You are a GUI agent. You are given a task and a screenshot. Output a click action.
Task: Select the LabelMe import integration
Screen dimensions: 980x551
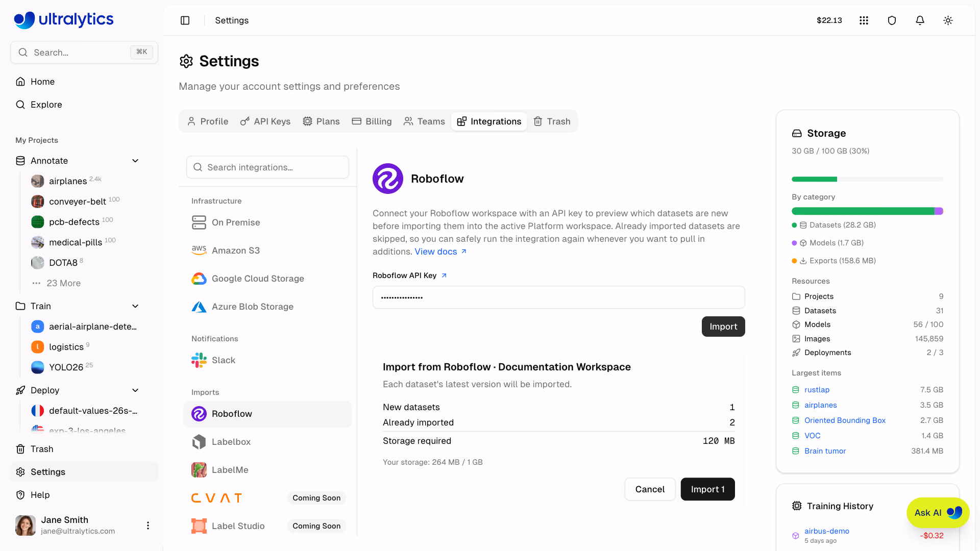coord(267,470)
